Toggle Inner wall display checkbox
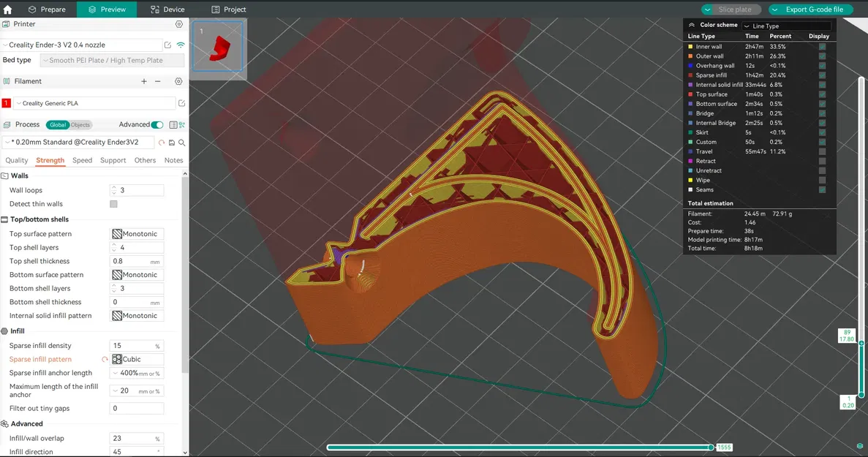This screenshot has width=868, height=457. pos(822,47)
